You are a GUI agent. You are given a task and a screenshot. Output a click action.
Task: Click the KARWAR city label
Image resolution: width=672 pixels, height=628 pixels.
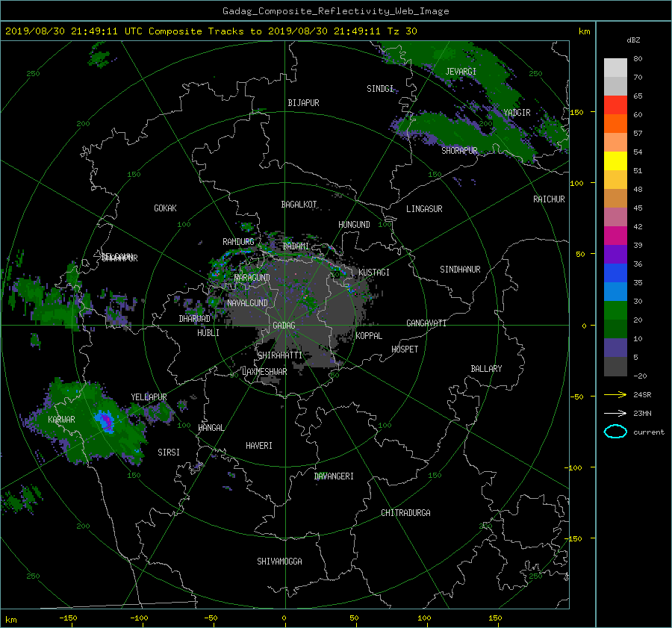point(61,419)
